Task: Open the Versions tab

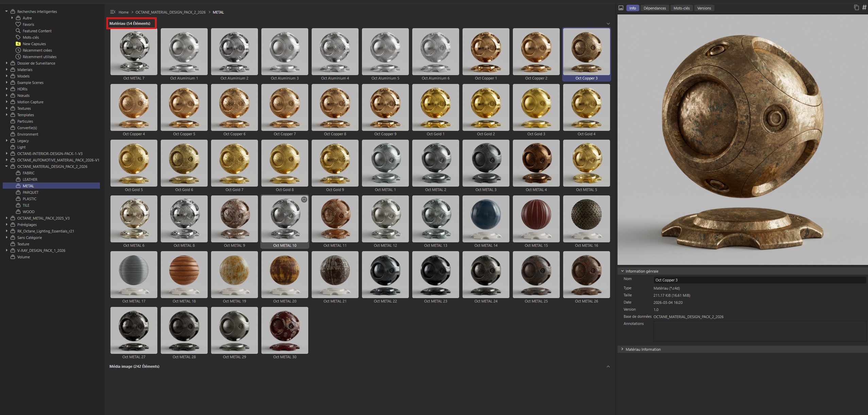Action: pos(704,8)
